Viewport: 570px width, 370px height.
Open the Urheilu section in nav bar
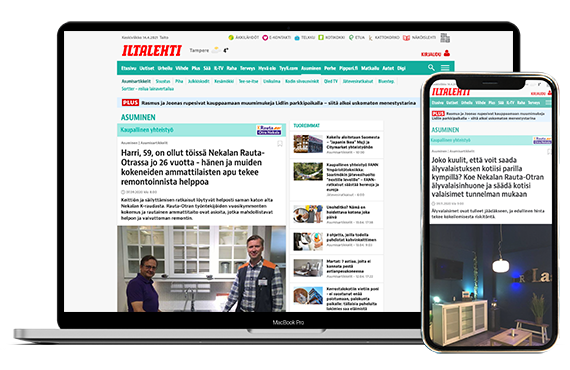(x=165, y=68)
